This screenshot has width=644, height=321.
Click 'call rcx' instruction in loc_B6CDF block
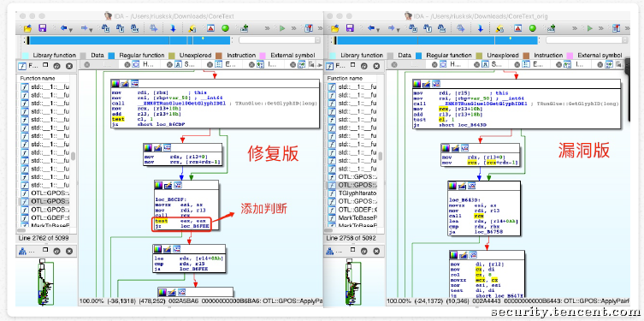click(x=173, y=215)
